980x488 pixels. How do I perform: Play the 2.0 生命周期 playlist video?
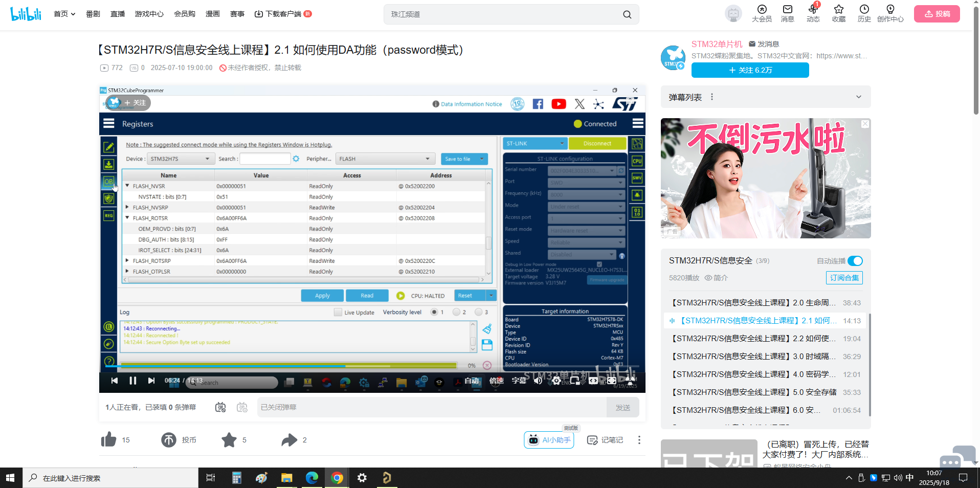coord(766,303)
